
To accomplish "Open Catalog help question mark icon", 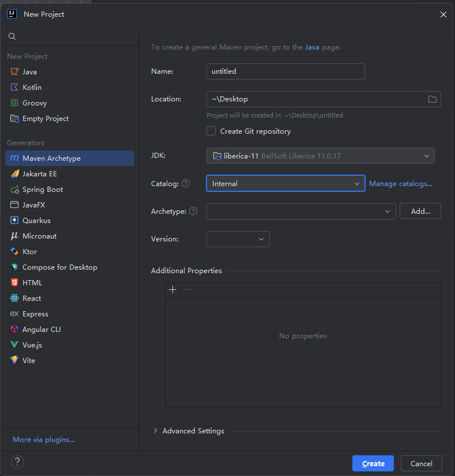I will (x=186, y=183).
